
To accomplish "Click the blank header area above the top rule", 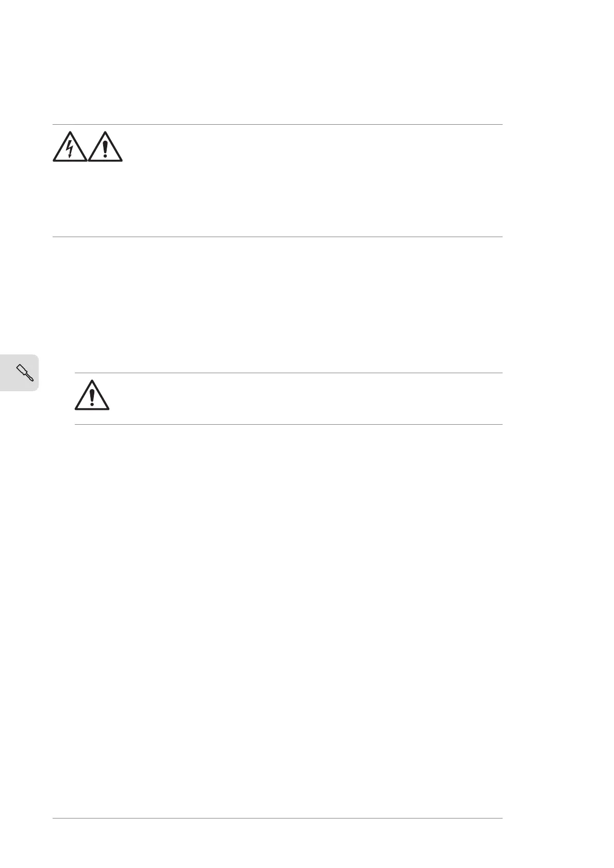I will 277,62.
